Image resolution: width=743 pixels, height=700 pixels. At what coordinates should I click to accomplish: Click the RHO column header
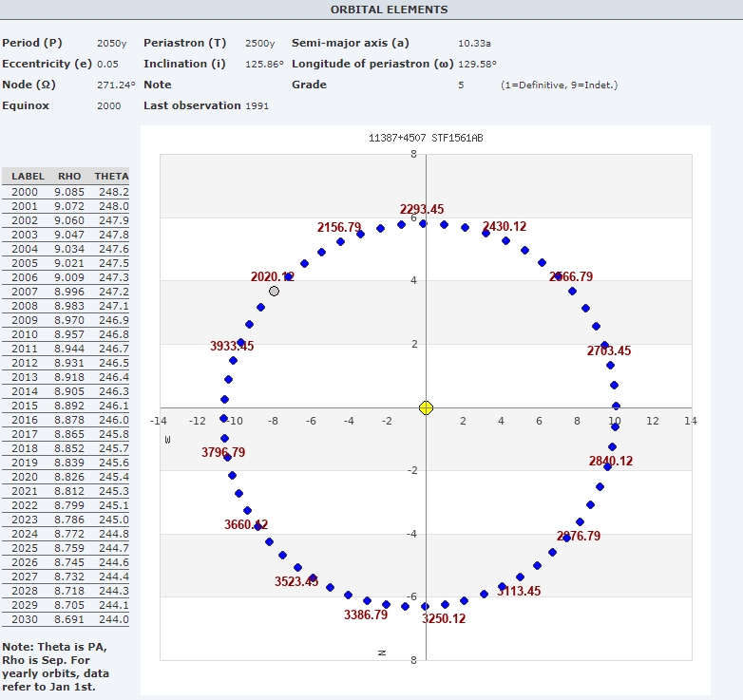[69, 176]
